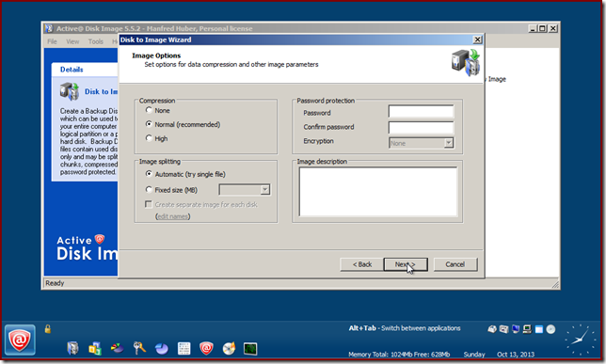606x364 pixels.
Task: Open the Encryption dropdown
Action: (x=448, y=143)
